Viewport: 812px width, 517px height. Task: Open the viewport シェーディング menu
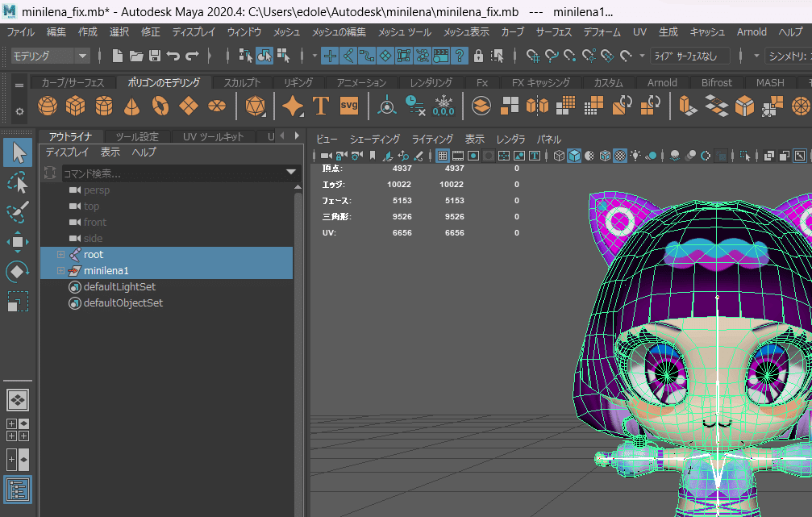(374, 139)
